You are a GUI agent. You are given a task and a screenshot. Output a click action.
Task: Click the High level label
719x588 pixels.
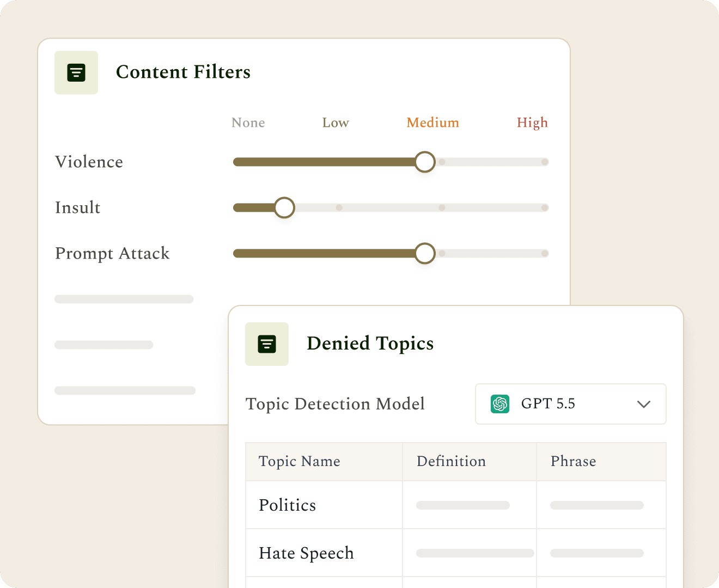click(x=532, y=123)
